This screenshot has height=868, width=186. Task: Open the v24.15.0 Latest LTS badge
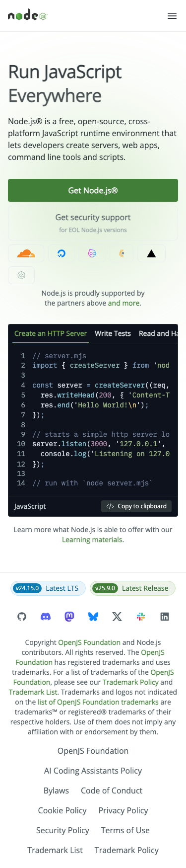click(48, 588)
